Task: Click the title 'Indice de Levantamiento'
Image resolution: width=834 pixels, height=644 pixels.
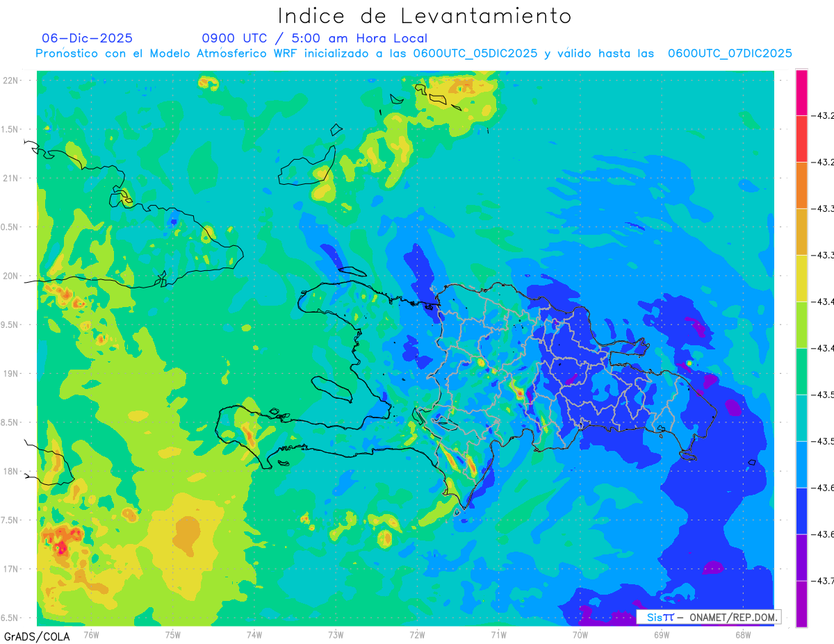Action: [425, 16]
